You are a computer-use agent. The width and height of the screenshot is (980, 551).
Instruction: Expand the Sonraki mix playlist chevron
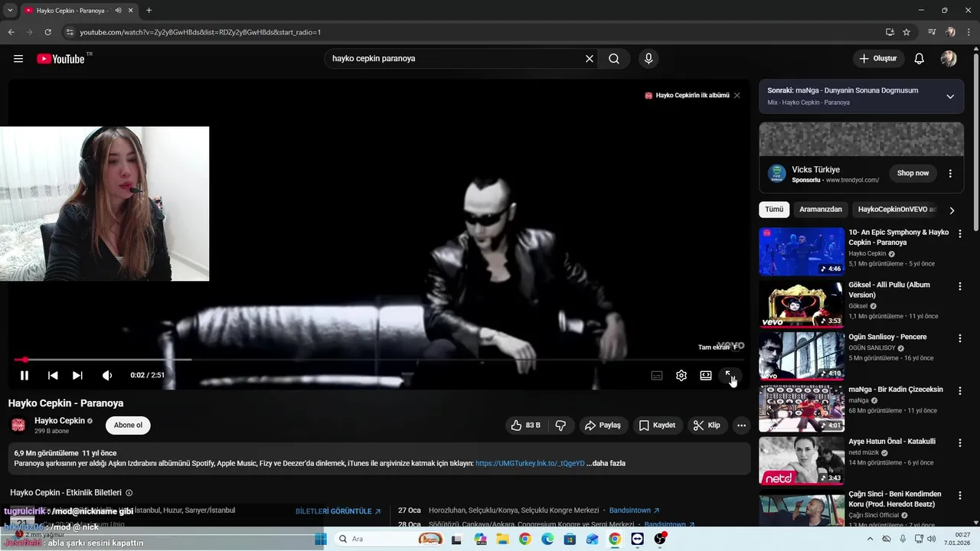pos(950,96)
